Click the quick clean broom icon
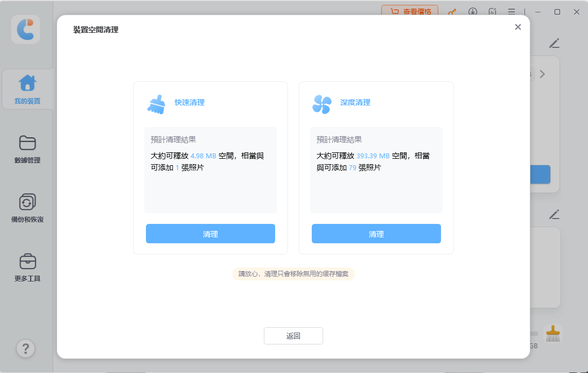This screenshot has height=373, width=588. (x=156, y=104)
